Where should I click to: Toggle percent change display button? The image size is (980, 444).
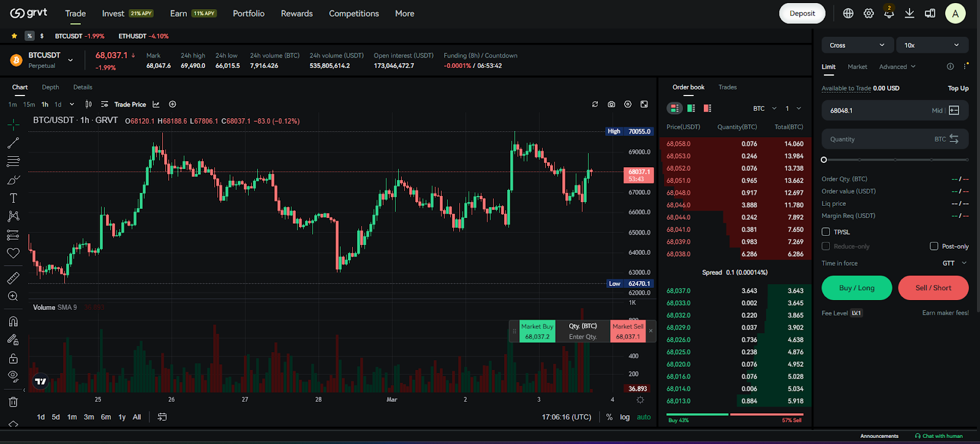(29, 36)
